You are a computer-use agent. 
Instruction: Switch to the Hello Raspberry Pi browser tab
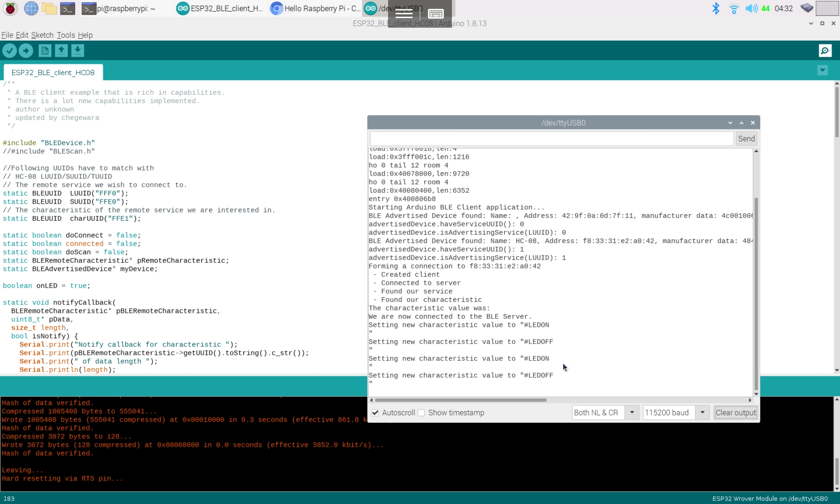coord(316,8)
